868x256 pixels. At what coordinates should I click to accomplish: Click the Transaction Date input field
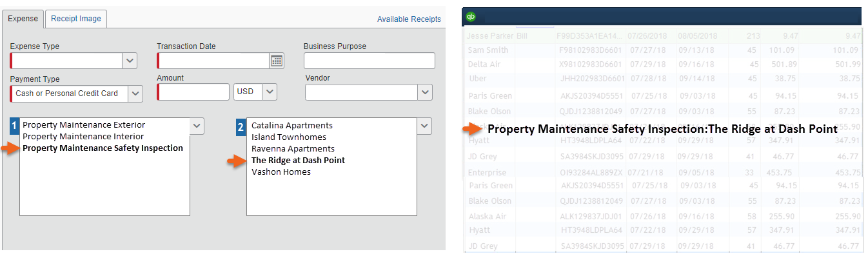(x=213, y=61)
